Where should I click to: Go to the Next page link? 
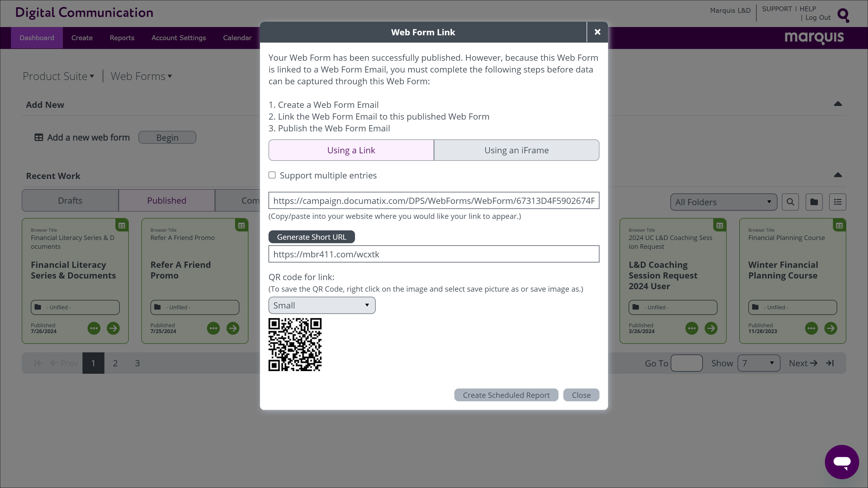point(803,363)
